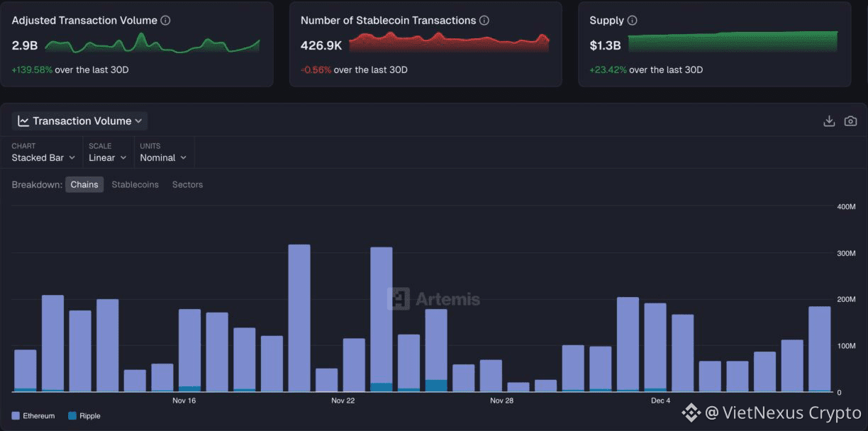The image size is (868, 431).
Task: Click the red stablecoin transactions sparkline
Action: tap(449, 43)
